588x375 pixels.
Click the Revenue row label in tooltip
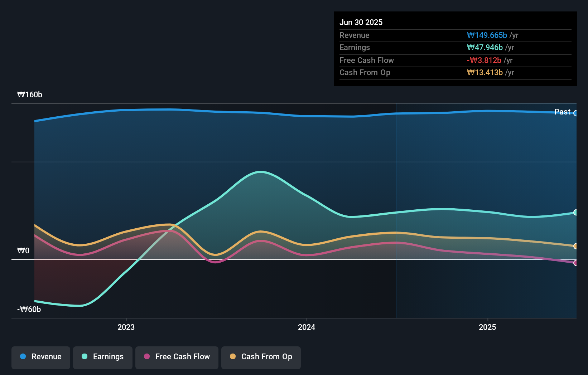355,35
